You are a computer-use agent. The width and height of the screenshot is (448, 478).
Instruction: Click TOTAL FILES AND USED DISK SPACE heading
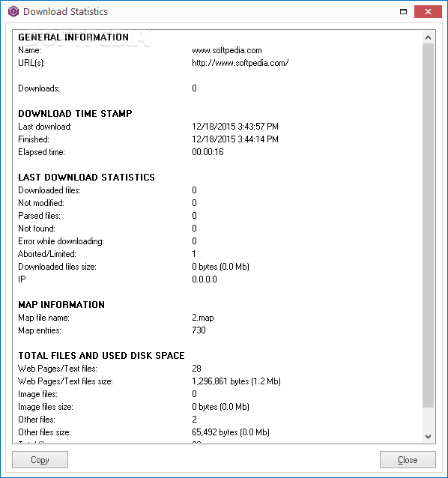click(x=101, y=355)
